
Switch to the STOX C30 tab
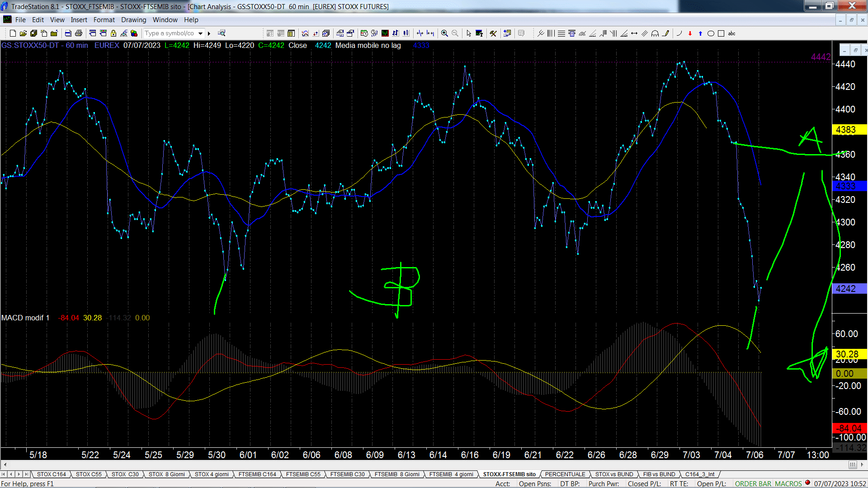pyautogui.click(x=125, y=474)
